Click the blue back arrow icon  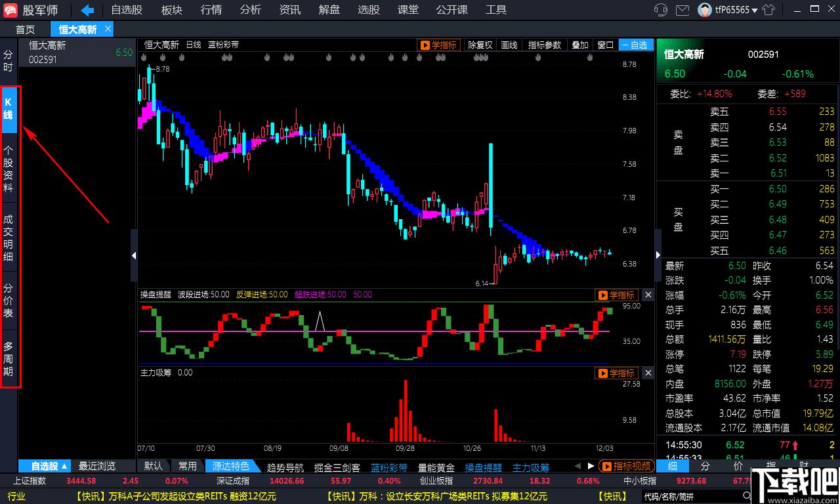[87, 10]
